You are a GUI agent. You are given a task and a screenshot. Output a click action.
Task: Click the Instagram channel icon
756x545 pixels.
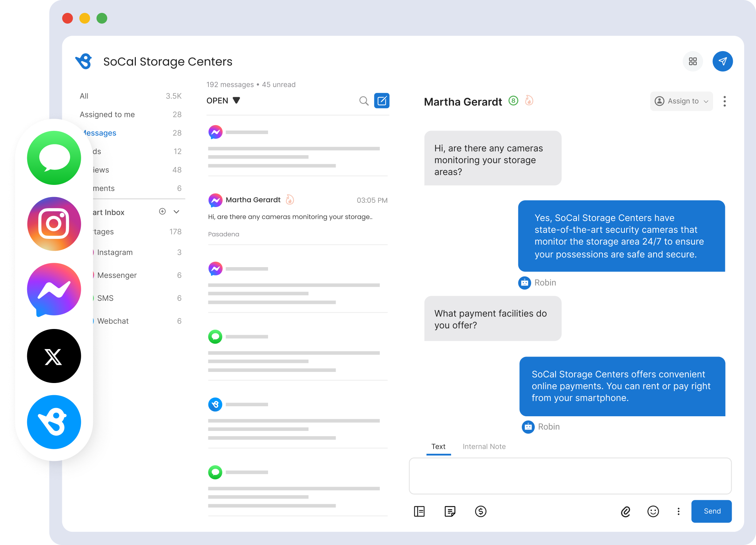tap(54, 224)
